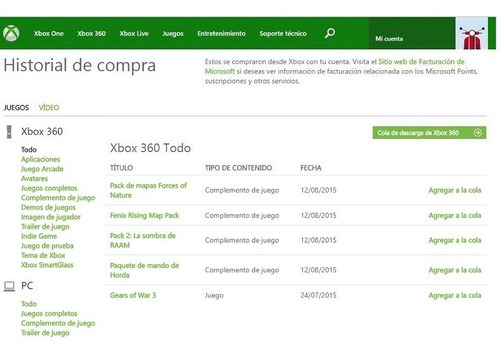Filter by Complemento de juego under PC
500x362 pixels.
[58, 323]
